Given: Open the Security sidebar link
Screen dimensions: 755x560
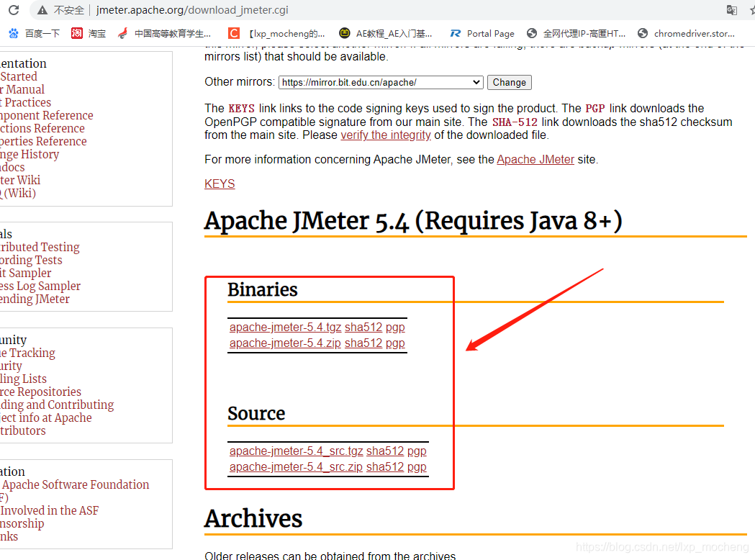Looking at the screenshot, I should 11,366.
